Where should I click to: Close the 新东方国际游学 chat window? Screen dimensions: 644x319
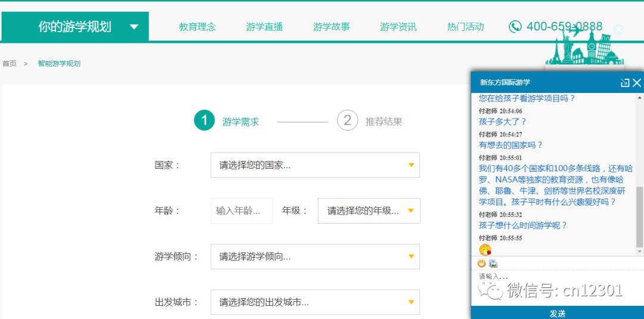pyautogui.click(x=637, y=83)
